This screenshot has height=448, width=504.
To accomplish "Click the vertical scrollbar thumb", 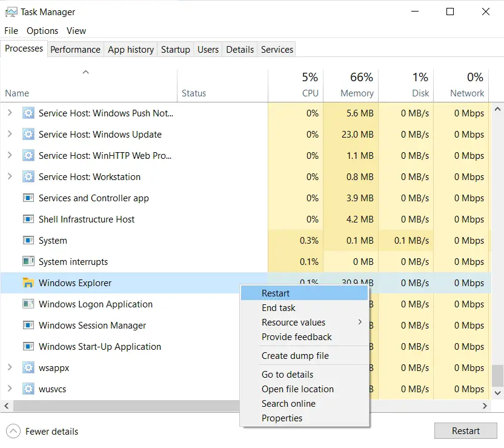I will [497, 375].
